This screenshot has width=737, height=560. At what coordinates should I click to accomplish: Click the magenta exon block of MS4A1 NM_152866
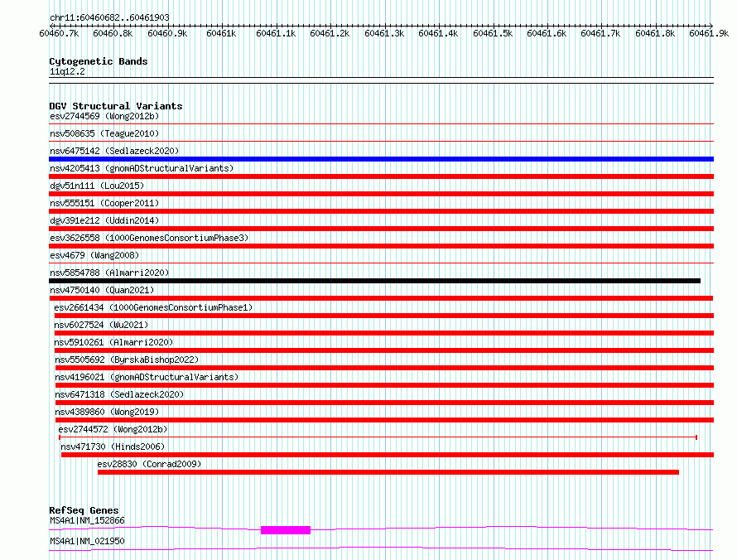pos(286,530)
